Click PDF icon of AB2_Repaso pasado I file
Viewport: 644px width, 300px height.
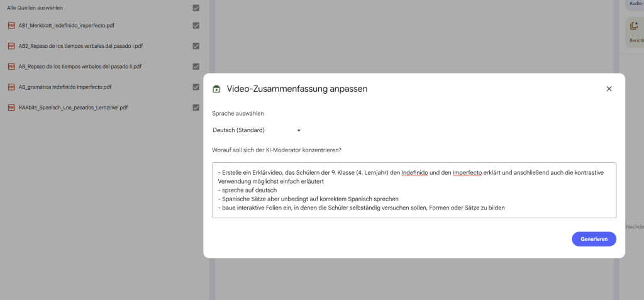click(x=11, y=46)
